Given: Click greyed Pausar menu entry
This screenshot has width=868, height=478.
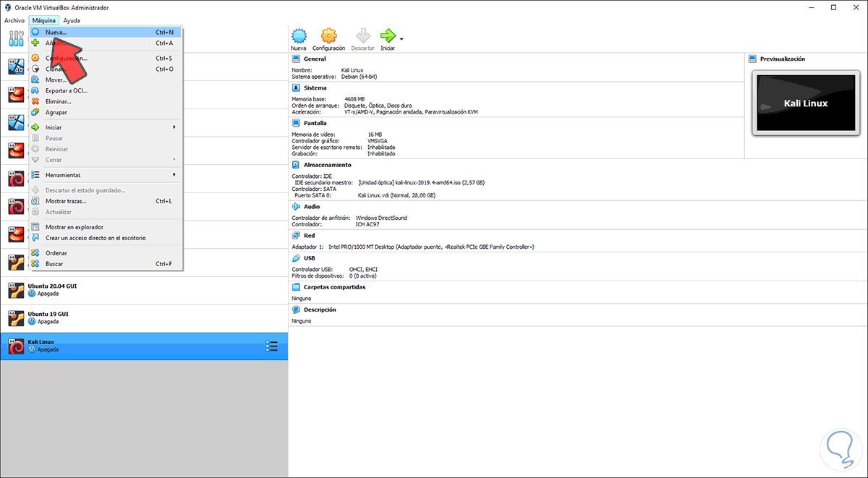Looking at the screenshot, I should click(106, 138).
